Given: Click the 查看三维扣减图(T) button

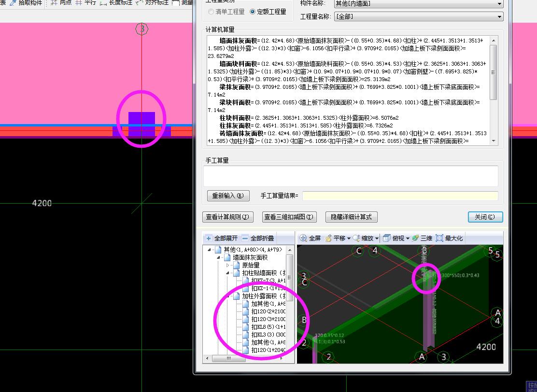Looking at the screenshot, I should (x=289, y=217).
